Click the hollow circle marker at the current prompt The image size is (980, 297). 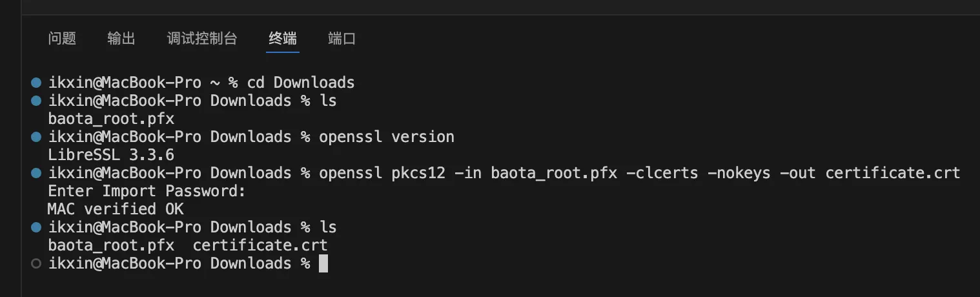(36, 263)
